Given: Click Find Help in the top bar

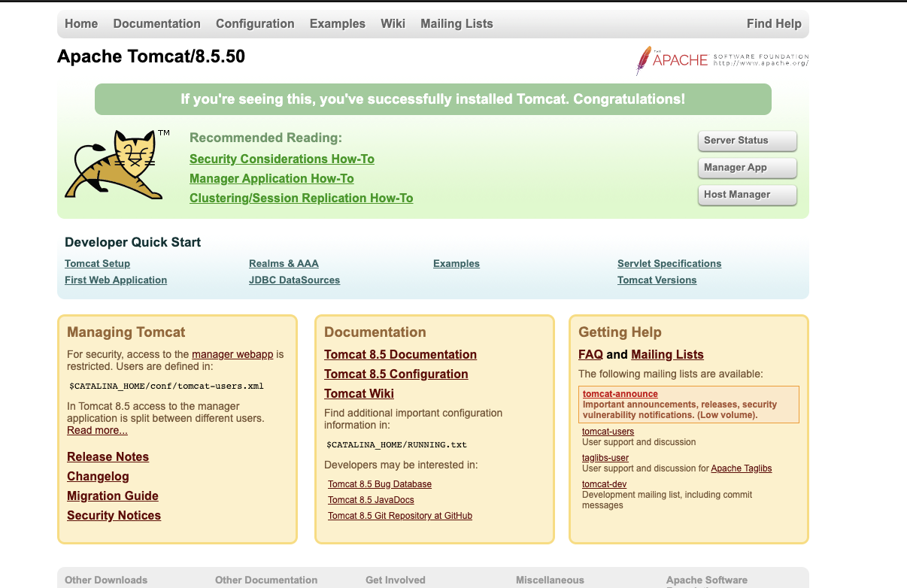Looking at the screenshot, I should 774,23.
